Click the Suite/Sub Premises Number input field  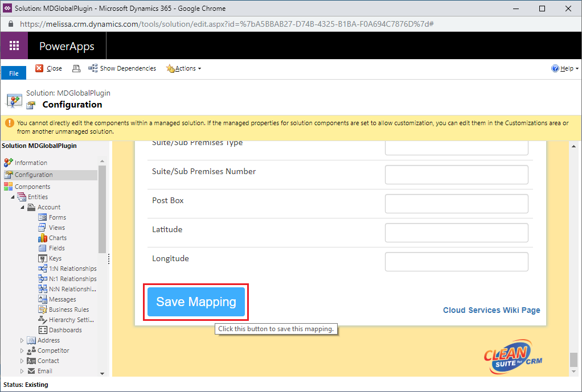pos(457,175)
